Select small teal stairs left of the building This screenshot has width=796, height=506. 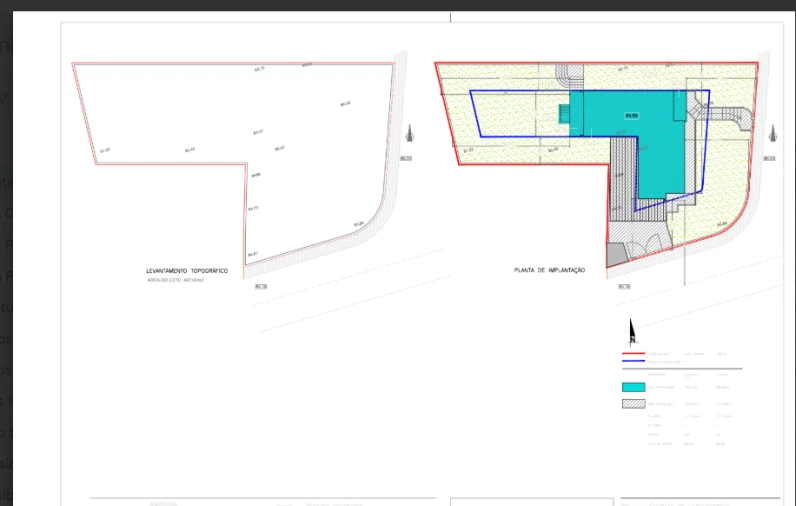[564, 115]
